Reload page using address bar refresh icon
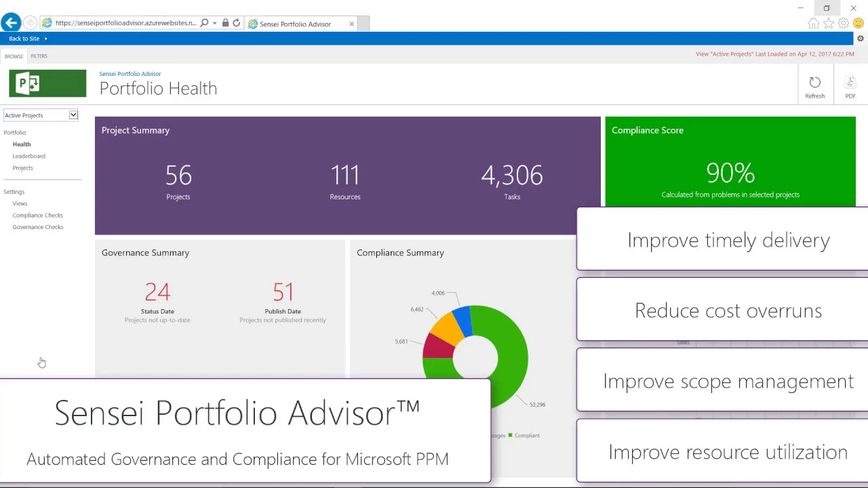This screenshot has width=868, height=488. [x=236, y=23]
